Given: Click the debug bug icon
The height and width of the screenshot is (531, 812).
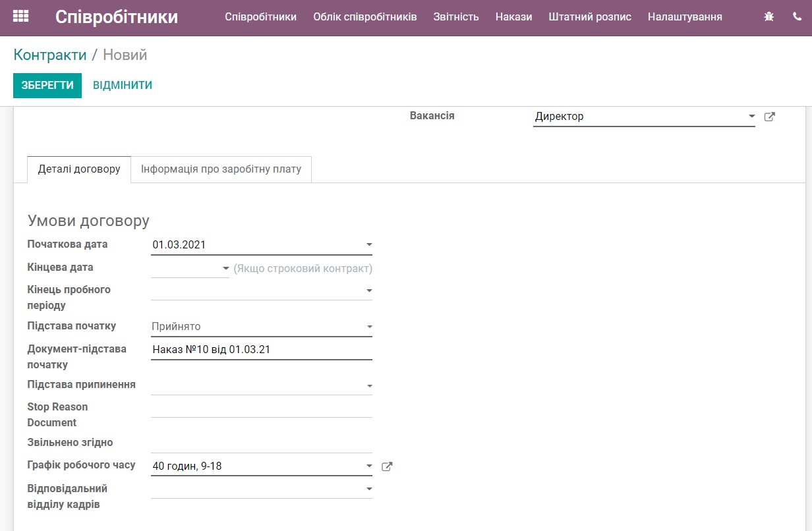Looking at the screenshot, I should [x=768, y=16].
